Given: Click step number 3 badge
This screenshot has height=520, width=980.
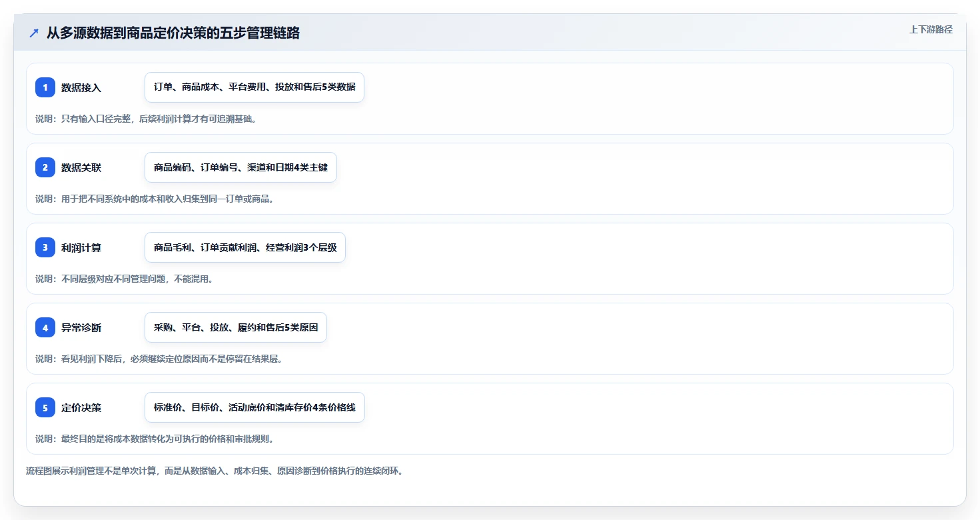Looking at the screenshot, I should click(45, 247).
